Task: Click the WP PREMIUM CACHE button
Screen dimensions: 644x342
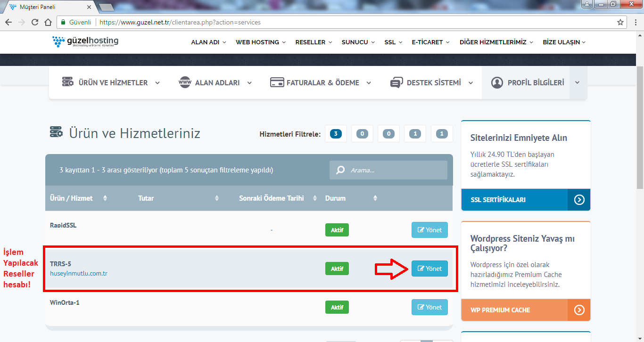Action: [526, 310]
